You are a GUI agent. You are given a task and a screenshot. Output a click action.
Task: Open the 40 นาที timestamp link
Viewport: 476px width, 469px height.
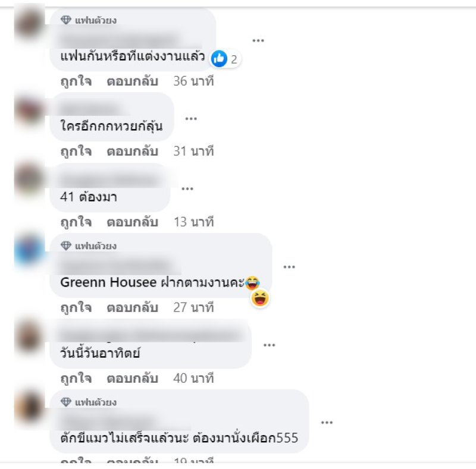[x=194, y=378]
